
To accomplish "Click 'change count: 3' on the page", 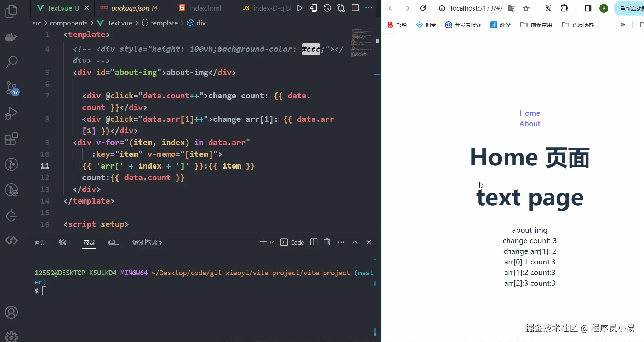I will coord(530,241).
